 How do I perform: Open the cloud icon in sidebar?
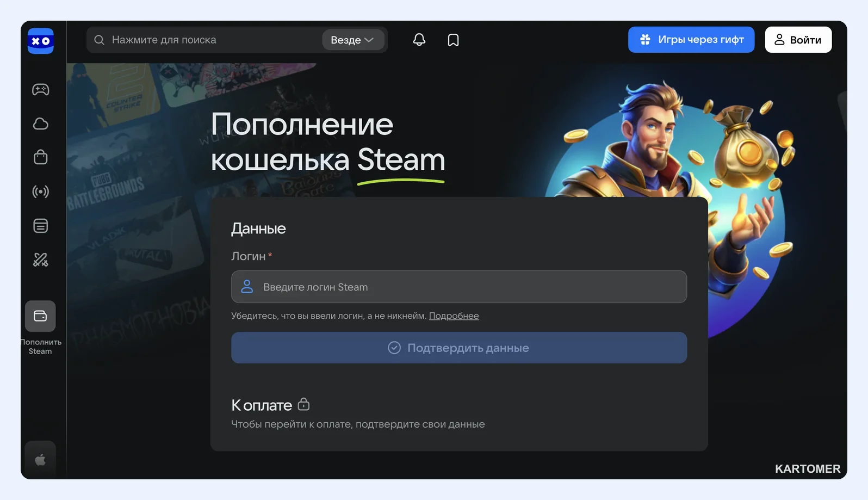[x=41, y=124]
